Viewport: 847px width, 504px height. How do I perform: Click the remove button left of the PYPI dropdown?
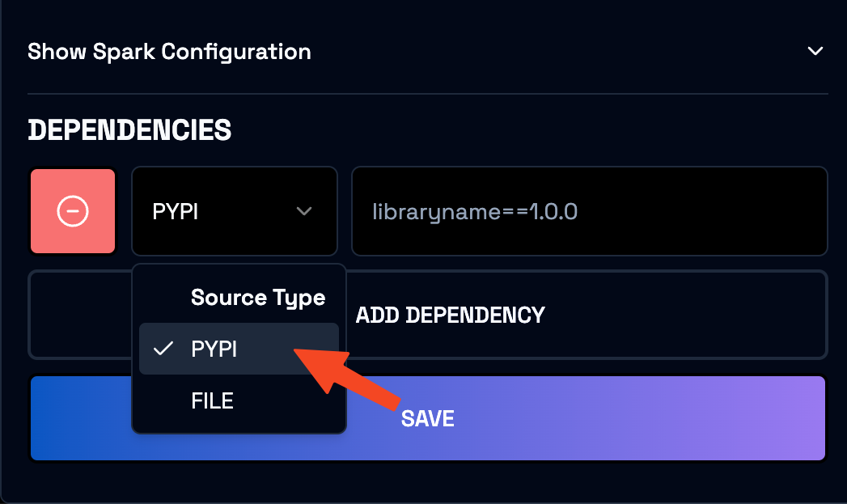coord(72,210)
